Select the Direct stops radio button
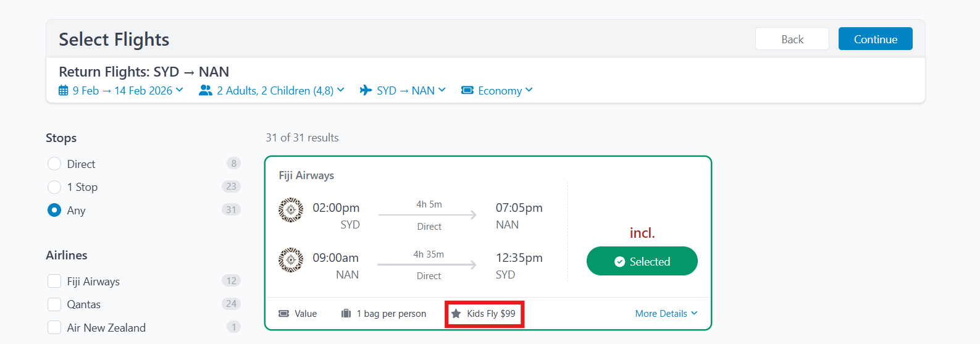Screen dimensions: 980x344 (x=54, y=164)
